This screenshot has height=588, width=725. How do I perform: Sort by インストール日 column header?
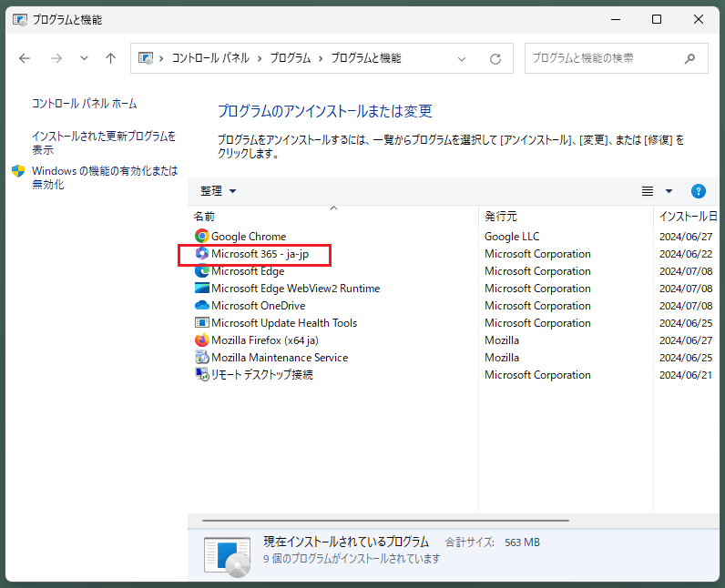pos(688,216)
